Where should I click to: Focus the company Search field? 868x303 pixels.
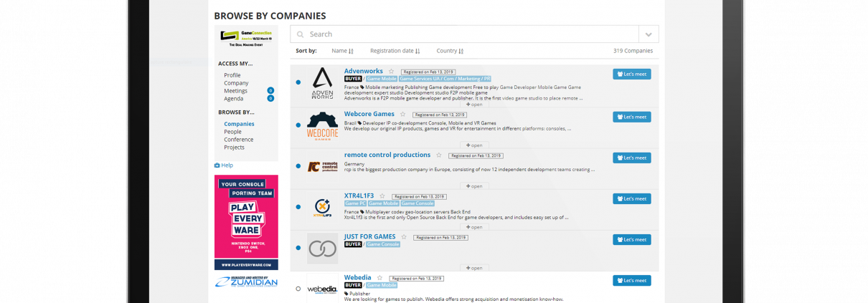click(464, 34)
